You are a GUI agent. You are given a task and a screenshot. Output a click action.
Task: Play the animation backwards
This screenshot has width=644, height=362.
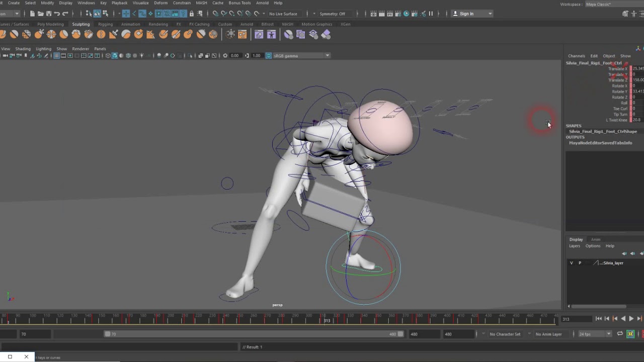click(x=623, y=319)
